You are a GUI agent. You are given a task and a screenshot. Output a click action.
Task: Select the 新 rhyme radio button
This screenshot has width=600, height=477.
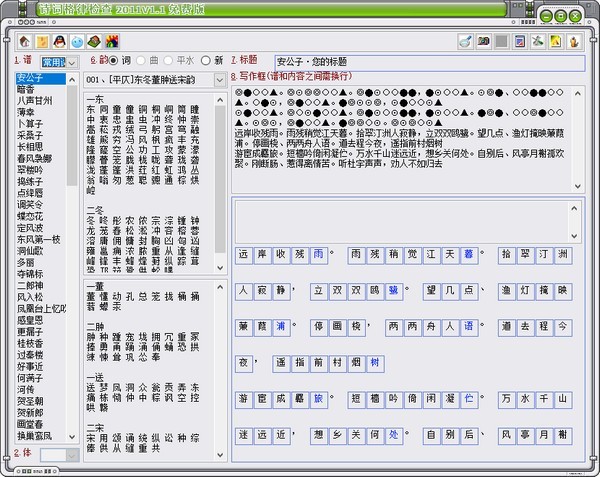(206, 60)
